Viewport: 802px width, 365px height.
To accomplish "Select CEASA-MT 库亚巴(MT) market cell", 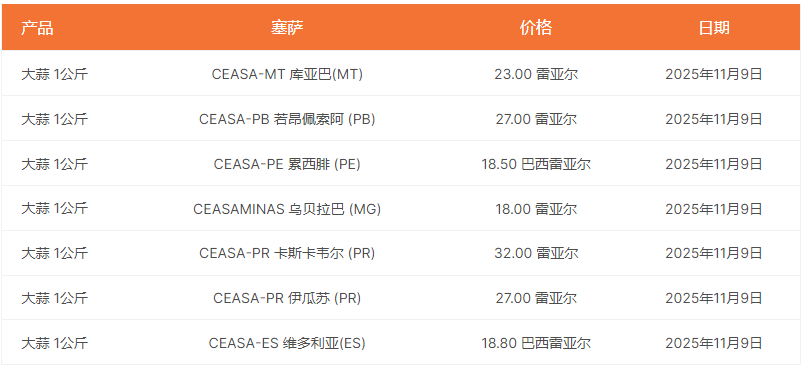I will click(287, 75).
